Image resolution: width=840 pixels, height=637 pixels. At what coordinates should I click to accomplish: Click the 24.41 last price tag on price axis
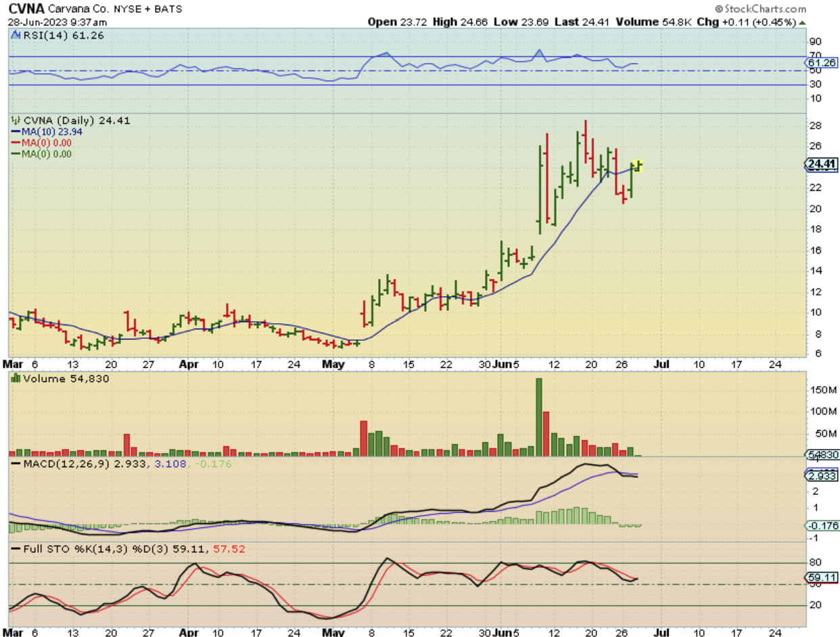[820, 164]
